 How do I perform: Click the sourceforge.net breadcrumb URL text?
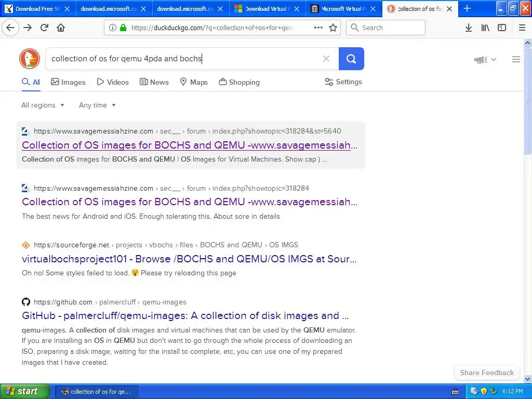166,245
